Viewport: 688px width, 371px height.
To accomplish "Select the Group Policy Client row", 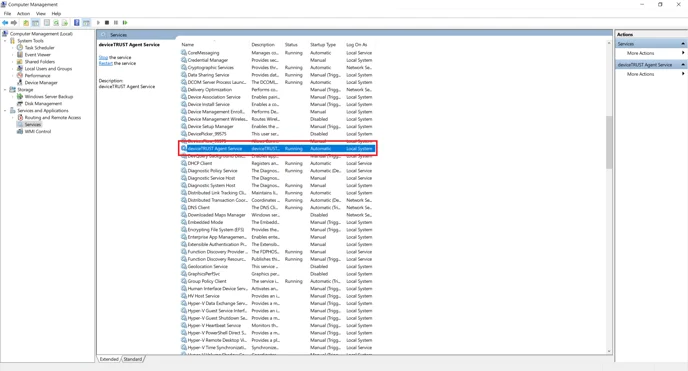I will pos(278,281).
